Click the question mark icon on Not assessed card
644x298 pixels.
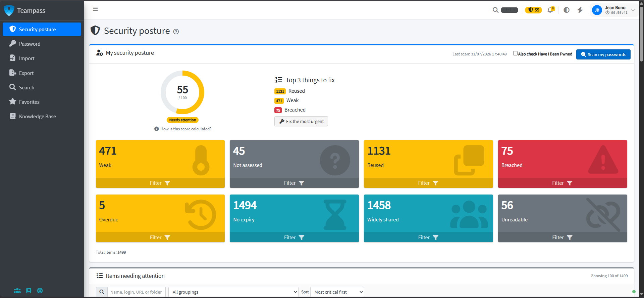click(x=335, y=160)
